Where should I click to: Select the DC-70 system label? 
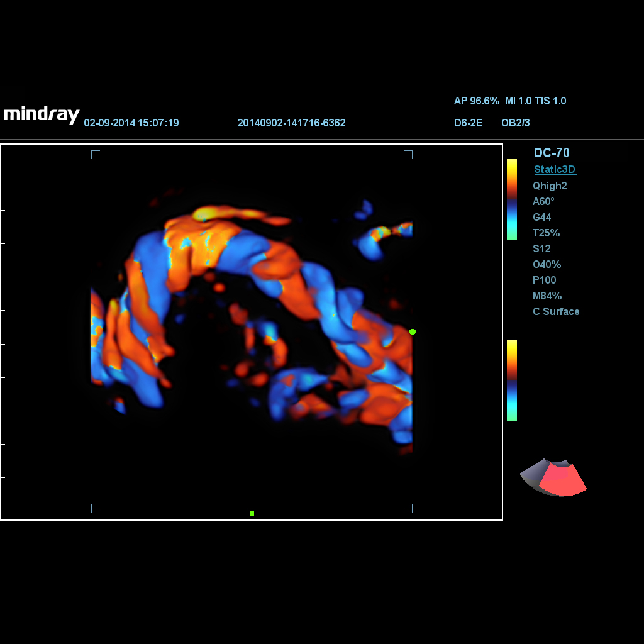tap(551, 153)
